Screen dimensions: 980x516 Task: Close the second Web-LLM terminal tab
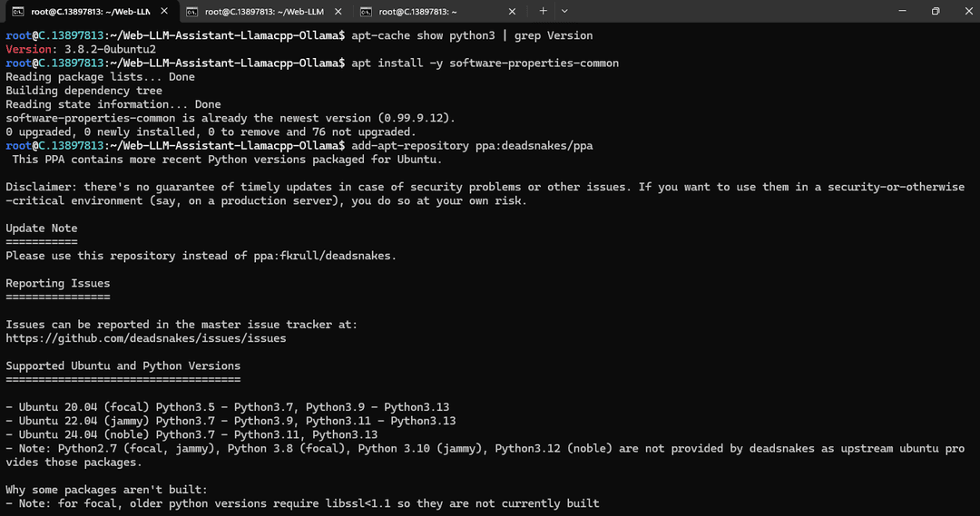point(338,11)
